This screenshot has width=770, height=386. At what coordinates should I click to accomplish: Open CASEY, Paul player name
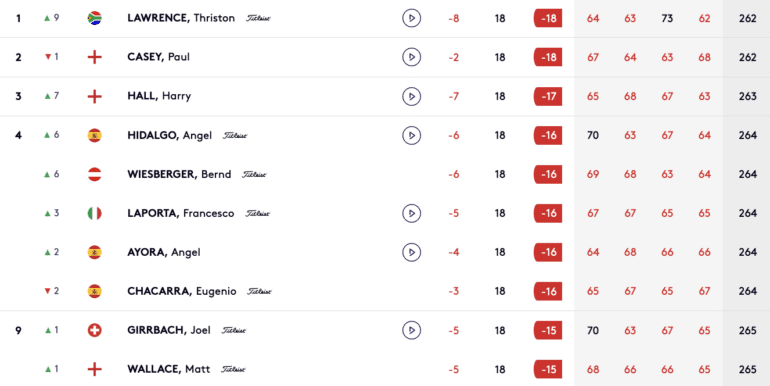coord(158,57)
